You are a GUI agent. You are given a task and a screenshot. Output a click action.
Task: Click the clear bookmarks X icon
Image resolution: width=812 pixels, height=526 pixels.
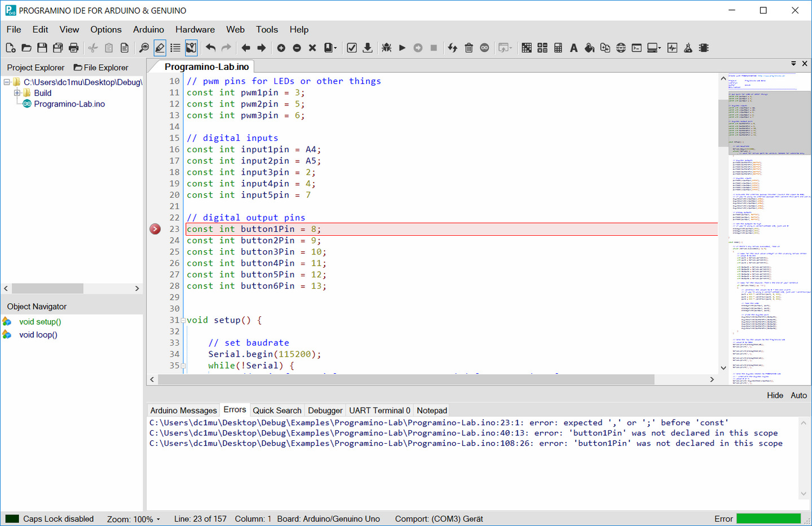point(312,48)
